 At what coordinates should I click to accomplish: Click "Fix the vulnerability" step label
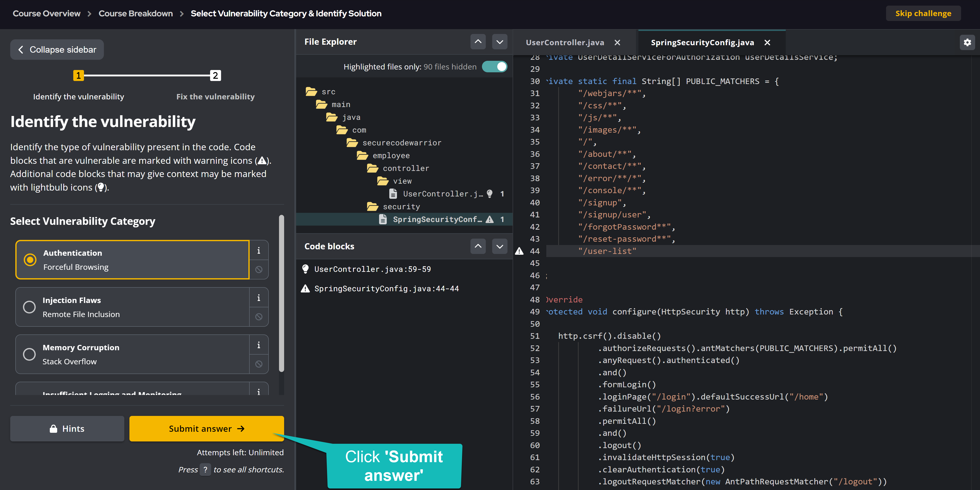pos(215,97)
